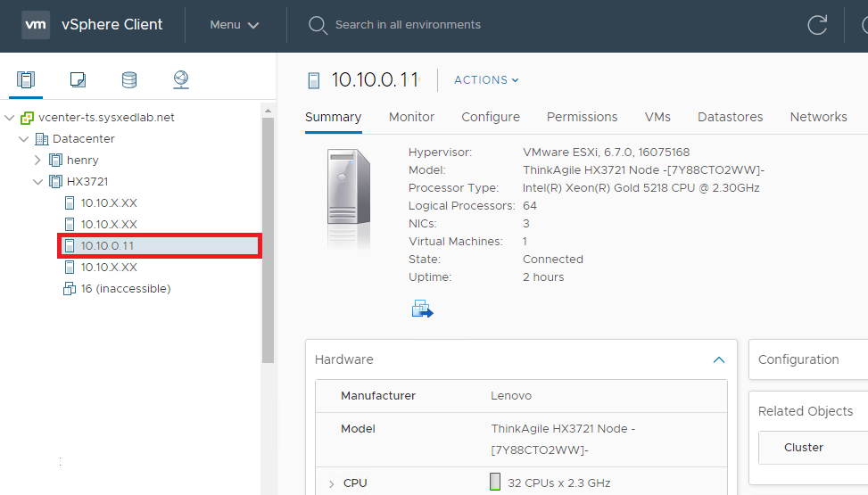The width and height of the screenshot is (868, 495).
Task: Open Hosts and Clusters inventory view
Action: (x=26, y=79)
